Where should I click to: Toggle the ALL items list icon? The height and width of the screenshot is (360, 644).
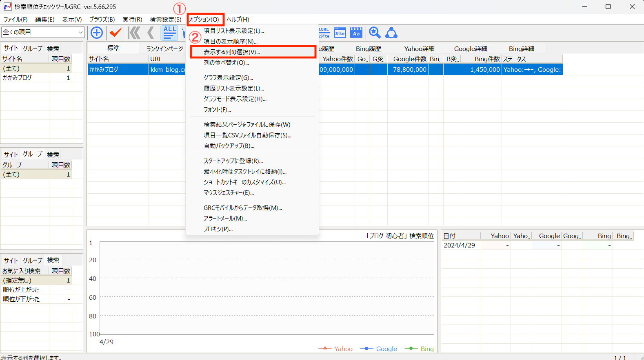(170, 33)
